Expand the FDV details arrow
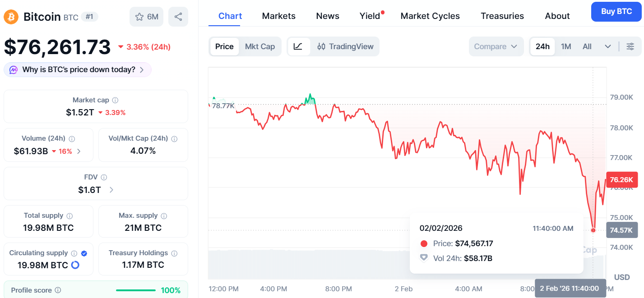The height and width of the screenshot is (298, 644). coord(111,190)
